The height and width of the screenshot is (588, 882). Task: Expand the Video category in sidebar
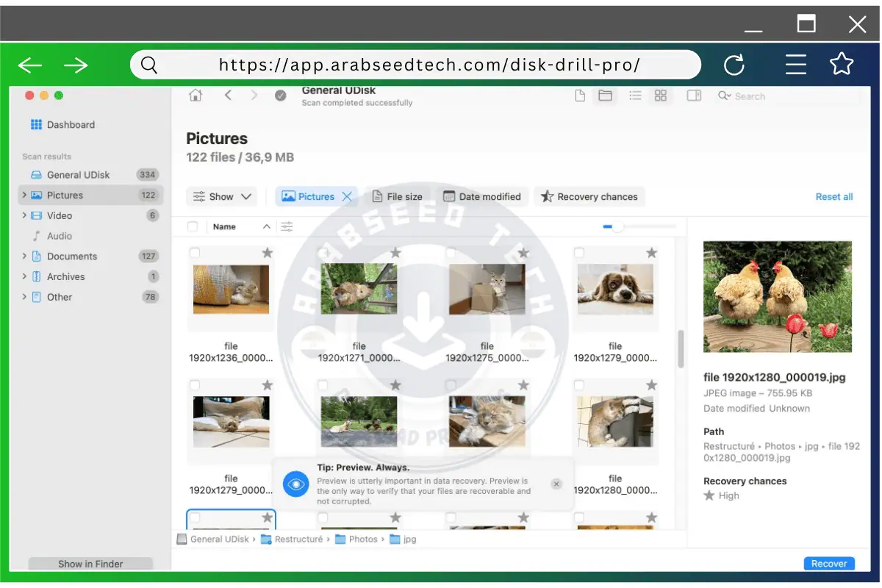24,215
